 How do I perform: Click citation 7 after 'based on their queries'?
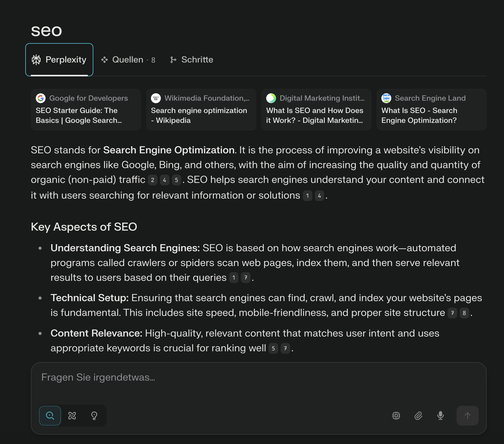coord(246,278)
